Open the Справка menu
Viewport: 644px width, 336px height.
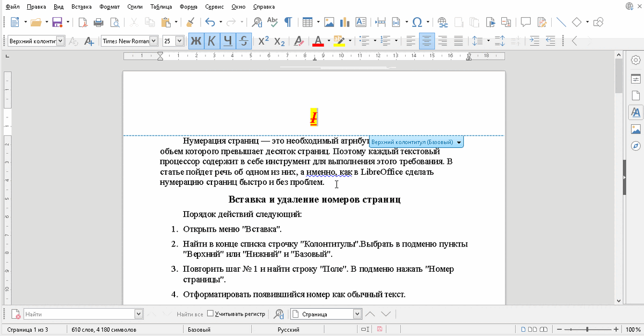coord(263,7)
